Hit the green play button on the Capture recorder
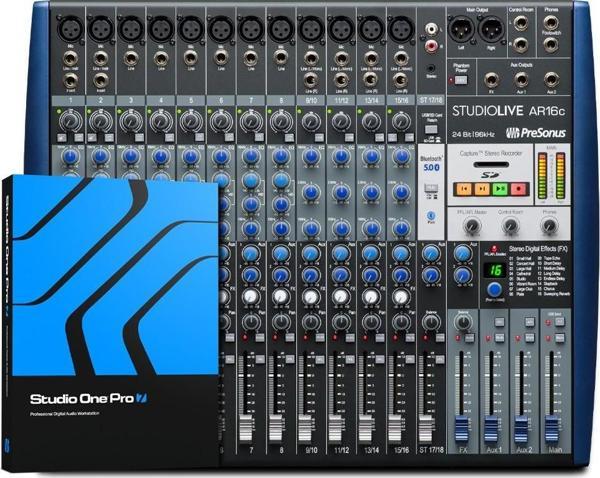The width and height of the screenshot is (600, 478). [x=500, y=189]
